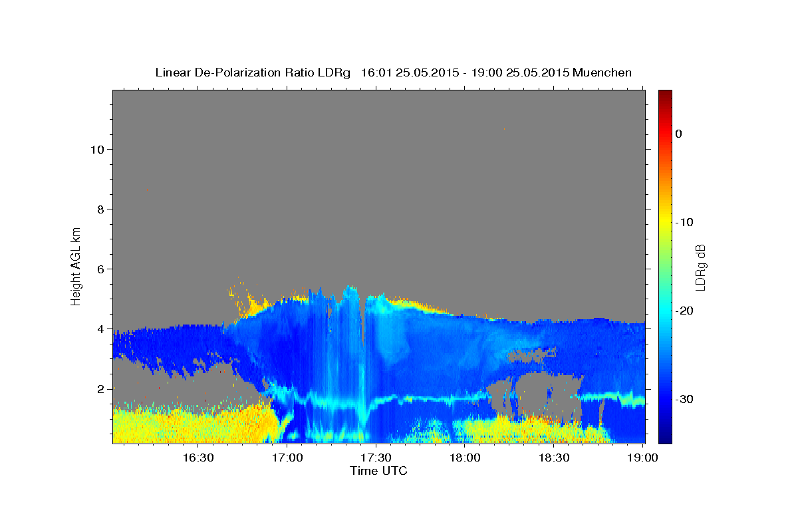
Task: Pick the dark blue bottom of colorbar
Action: [665, 438]
